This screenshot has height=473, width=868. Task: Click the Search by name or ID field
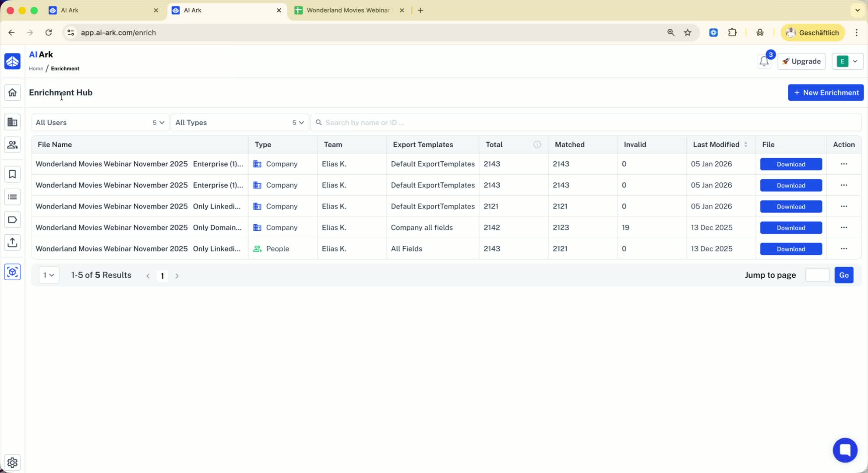[x=587, y=123]
